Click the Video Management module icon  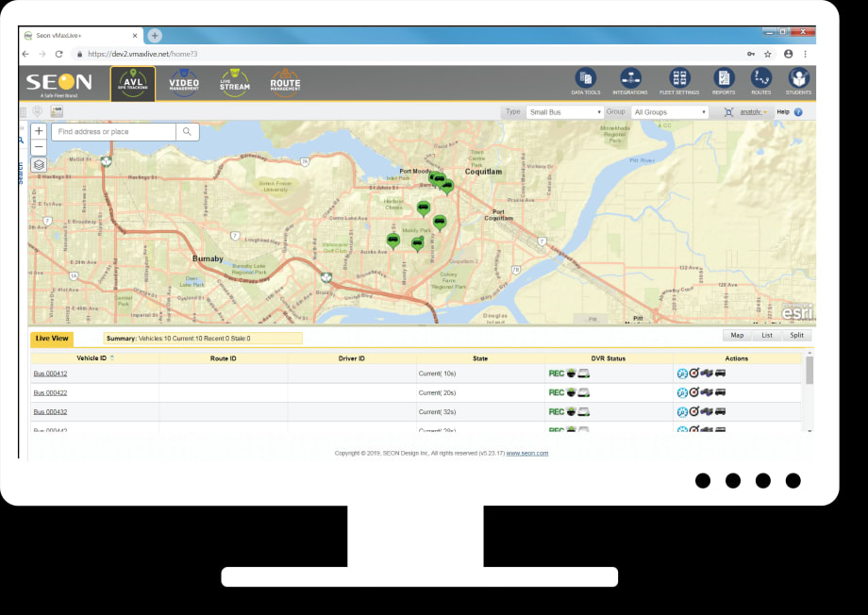[x=185, y=82]
